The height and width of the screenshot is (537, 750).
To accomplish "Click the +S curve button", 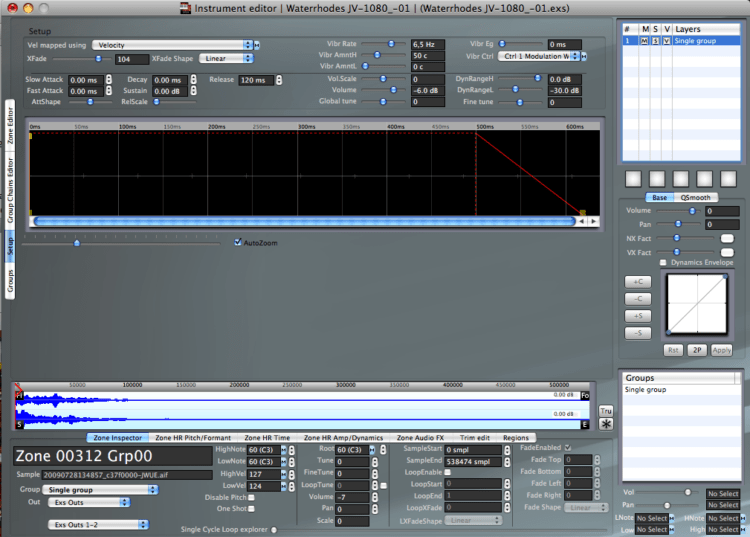I will (x=638, y=316).
